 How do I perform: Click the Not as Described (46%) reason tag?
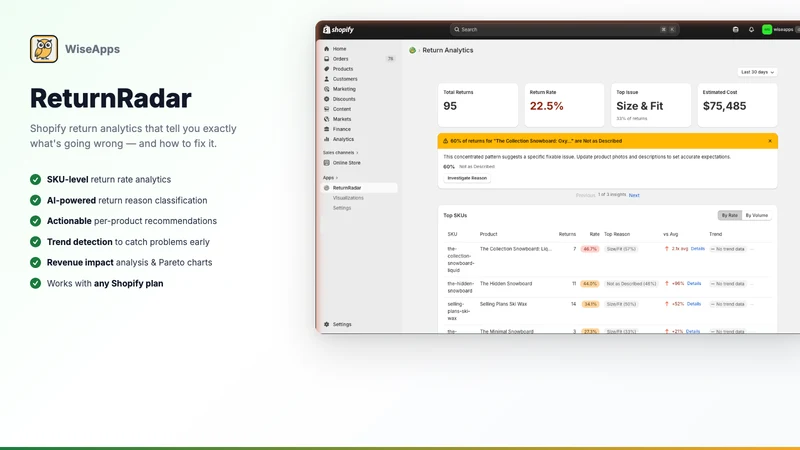coord(631,284)
